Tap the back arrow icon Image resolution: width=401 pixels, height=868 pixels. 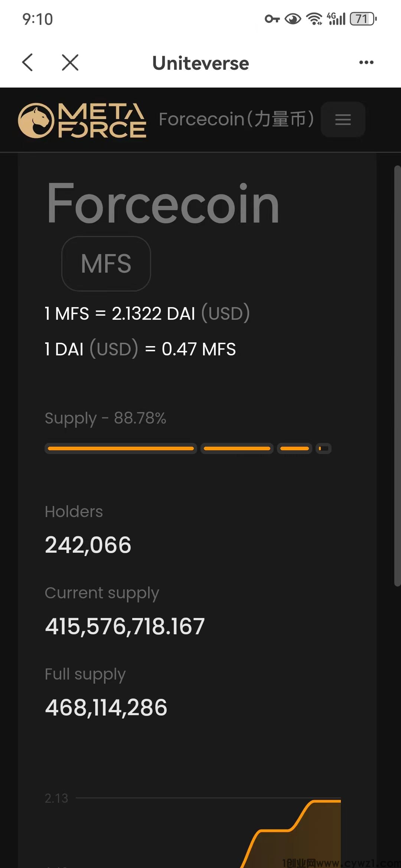tap(28, 62)
